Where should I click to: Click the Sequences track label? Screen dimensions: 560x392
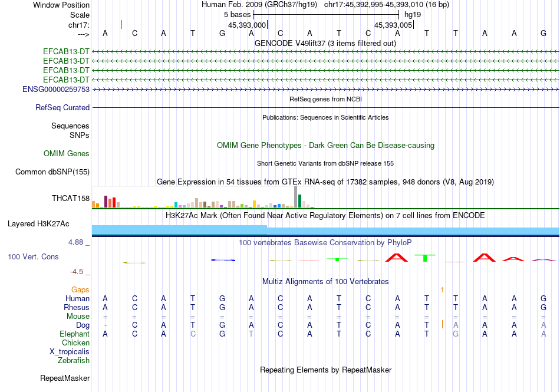click(70, 126)
